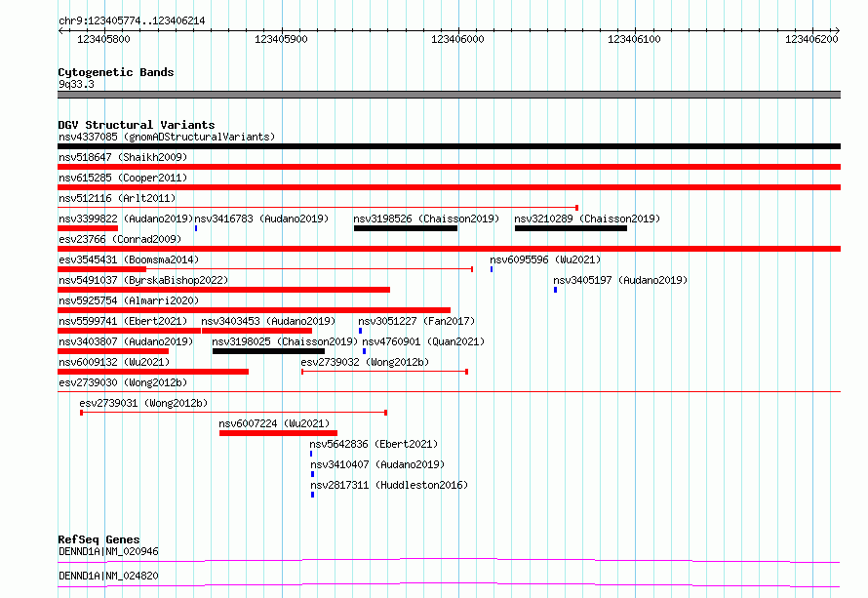
Task: Click the red bar under nsv5925754 (Almarri2020)
Action: pyautogui.click(x=255, y=310)
